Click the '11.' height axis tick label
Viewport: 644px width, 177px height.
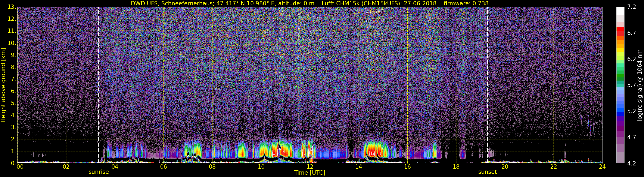point(12,31)
